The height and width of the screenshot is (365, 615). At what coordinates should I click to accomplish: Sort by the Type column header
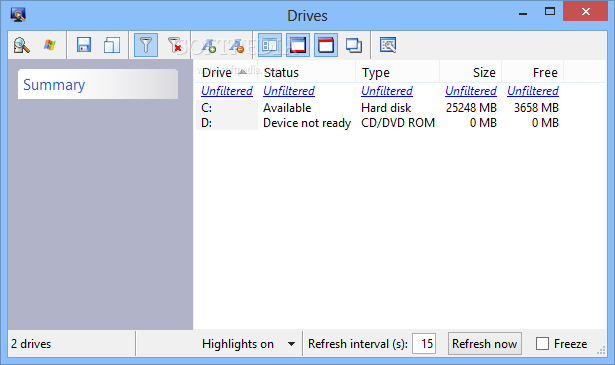click(398, 73)
